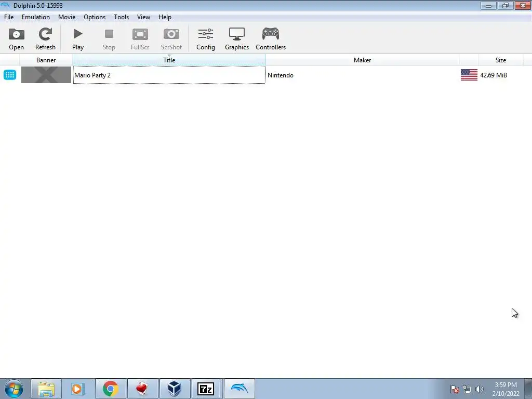
Task: Open the Tools menu
Action: click(x=121, y=17)
